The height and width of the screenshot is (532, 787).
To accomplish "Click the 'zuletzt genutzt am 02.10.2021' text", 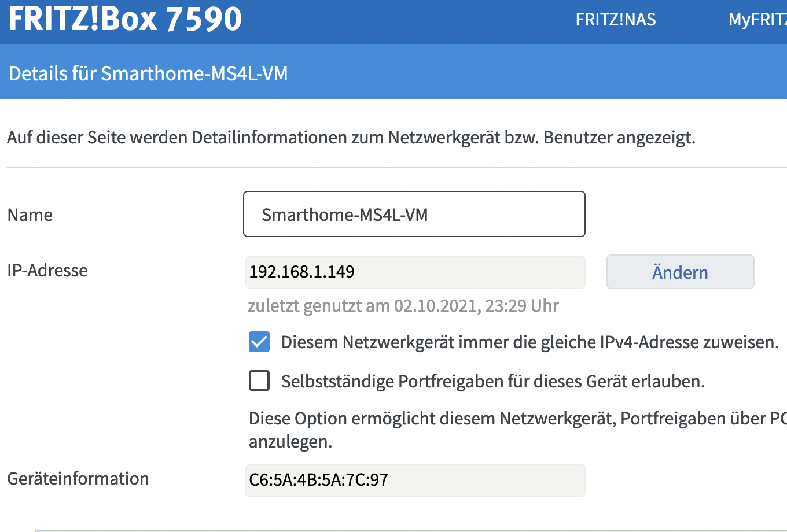I will 403,306.
